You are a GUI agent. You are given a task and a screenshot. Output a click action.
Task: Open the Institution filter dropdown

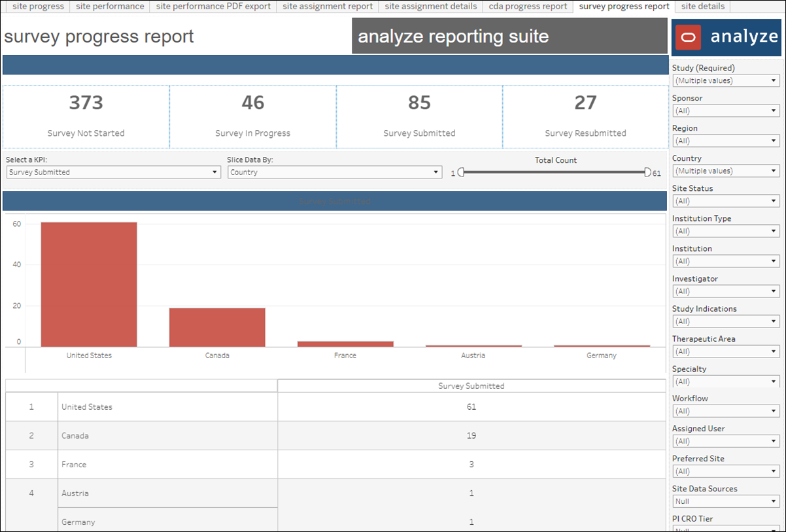click(726, 261)
